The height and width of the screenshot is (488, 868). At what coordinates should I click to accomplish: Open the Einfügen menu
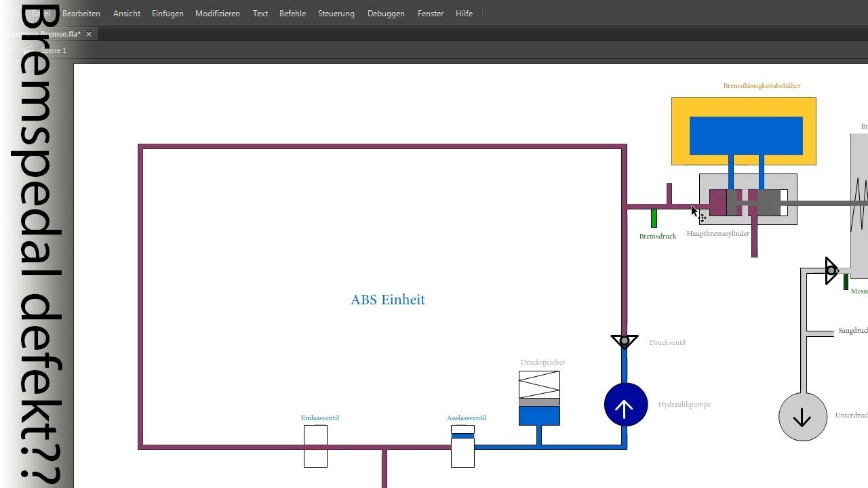point(168,14)
